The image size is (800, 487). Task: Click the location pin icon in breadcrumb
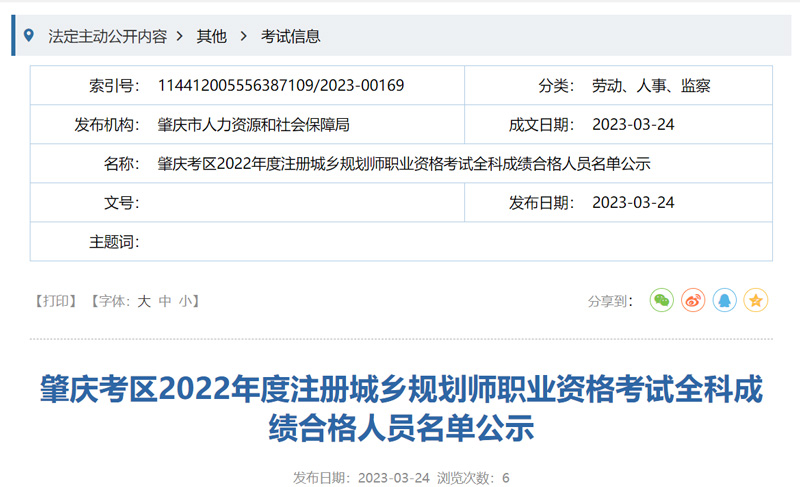click(29, 35)
